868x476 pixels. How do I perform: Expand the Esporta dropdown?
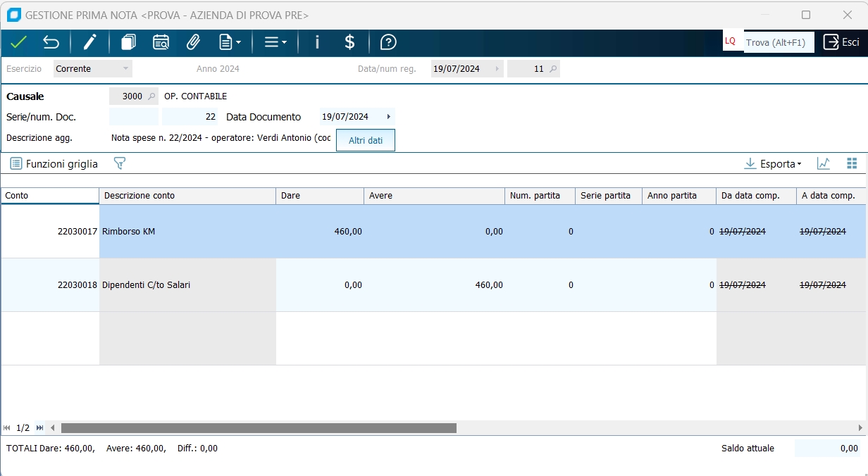774,164
